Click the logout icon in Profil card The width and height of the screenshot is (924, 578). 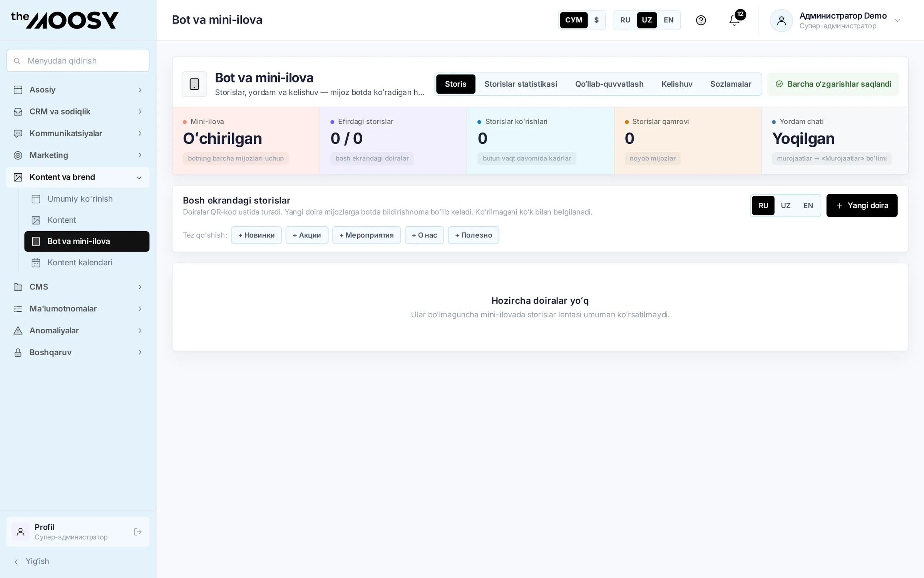138,532
